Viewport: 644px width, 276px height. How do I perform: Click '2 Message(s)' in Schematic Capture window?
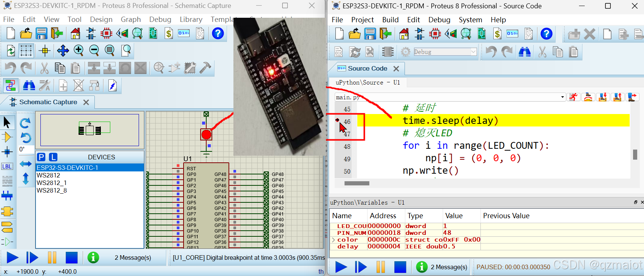click(133, 257)
